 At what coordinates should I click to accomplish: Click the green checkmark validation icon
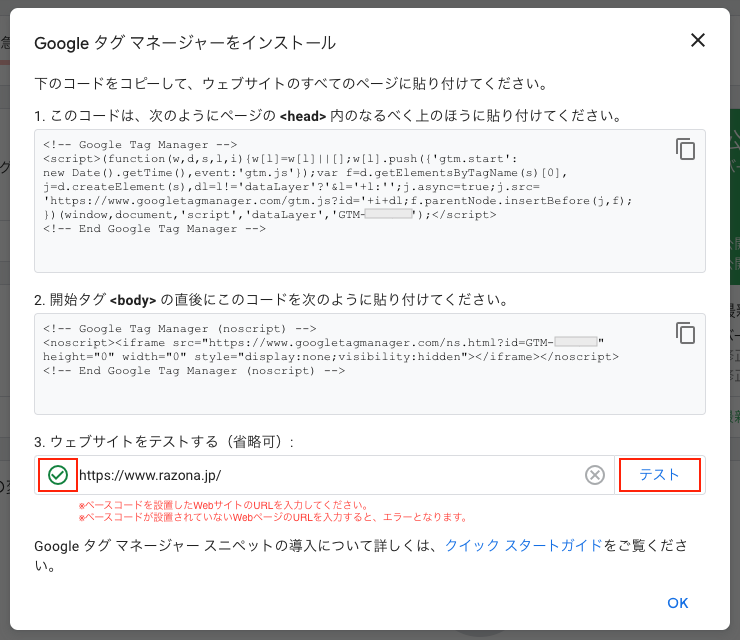58,475
